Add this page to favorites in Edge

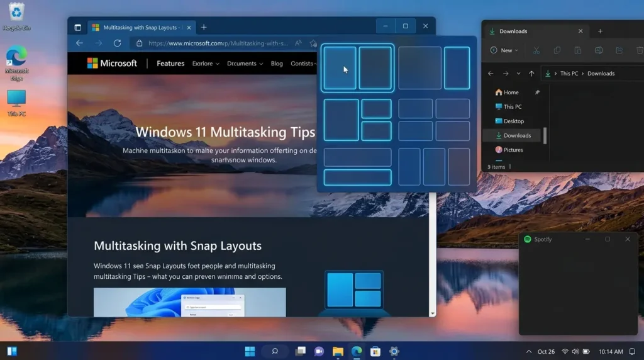pos(313,43)
